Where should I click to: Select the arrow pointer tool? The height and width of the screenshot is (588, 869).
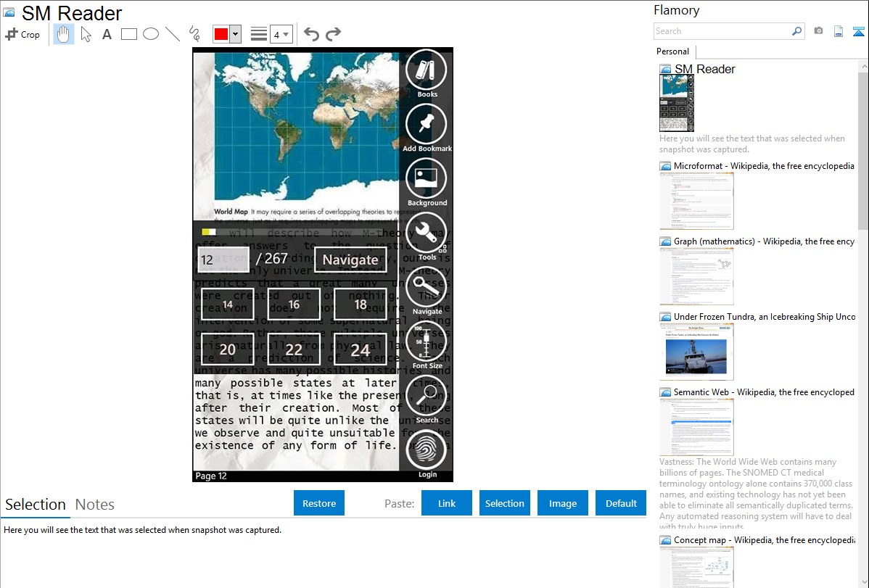pos(86,34)
